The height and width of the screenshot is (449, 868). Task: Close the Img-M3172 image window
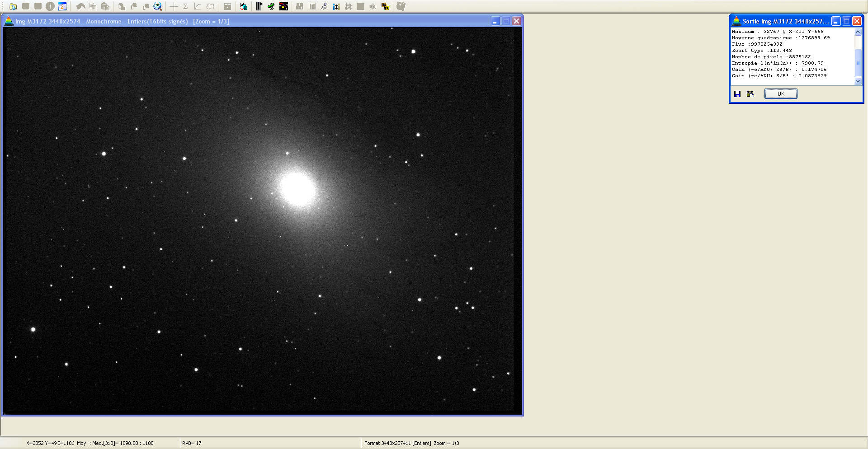pos(517,21)
